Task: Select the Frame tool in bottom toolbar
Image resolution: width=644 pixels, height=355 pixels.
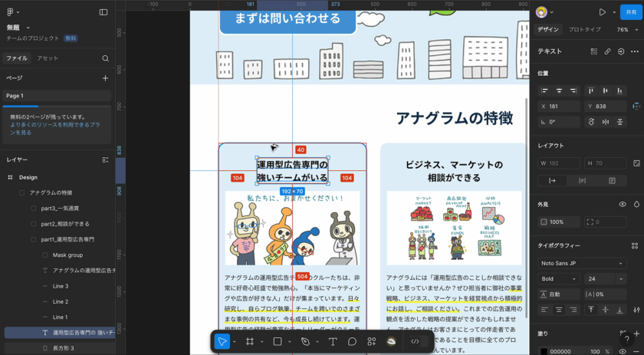Action: (x=250, y=341)
